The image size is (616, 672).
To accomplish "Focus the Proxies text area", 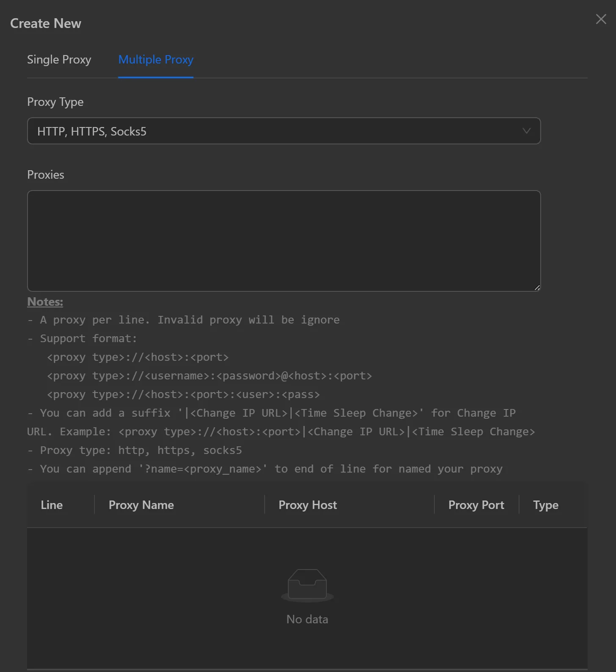I will (284, 241).
